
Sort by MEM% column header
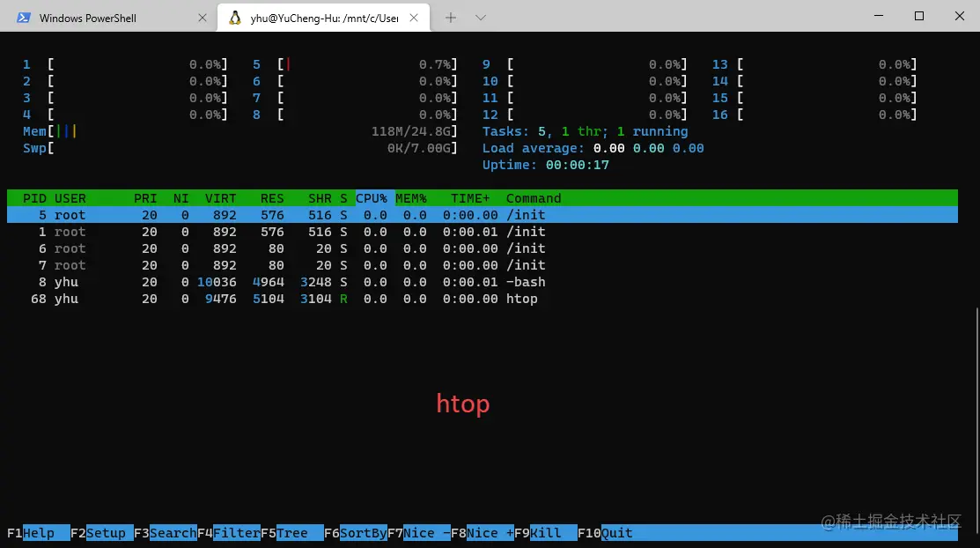click(x=410, y=198)
